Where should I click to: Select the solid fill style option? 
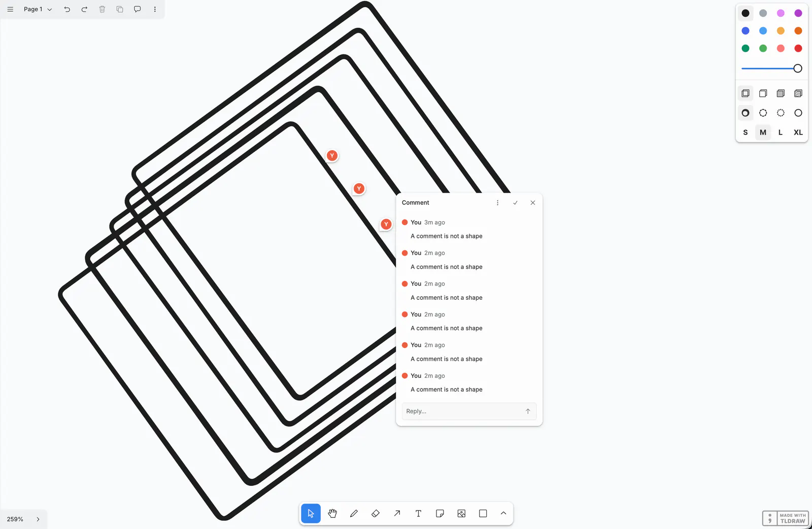[781, 93]
